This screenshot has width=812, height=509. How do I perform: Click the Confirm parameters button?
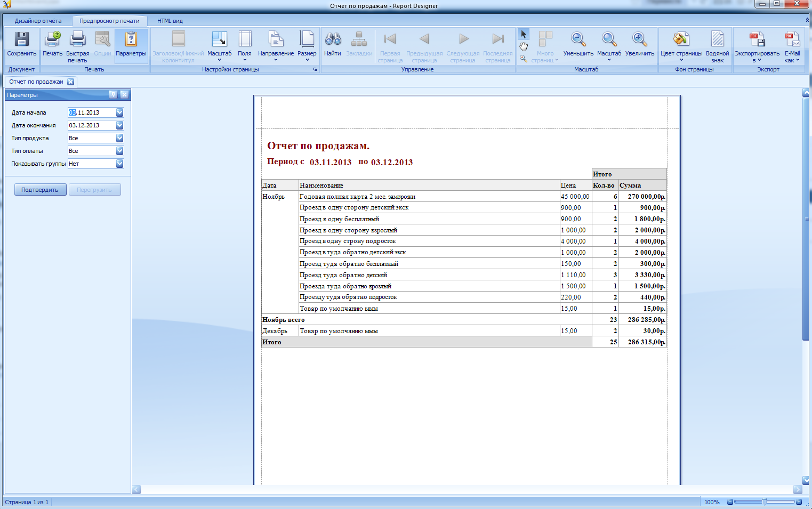pyautogui.click(x=40, y=190)
